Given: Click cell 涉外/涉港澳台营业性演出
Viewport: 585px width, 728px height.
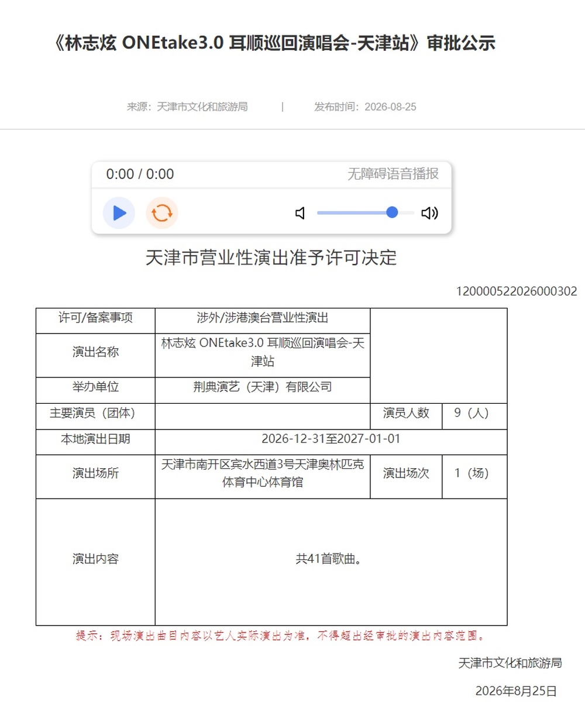Looking at the screenshot, I should [263, 321].
